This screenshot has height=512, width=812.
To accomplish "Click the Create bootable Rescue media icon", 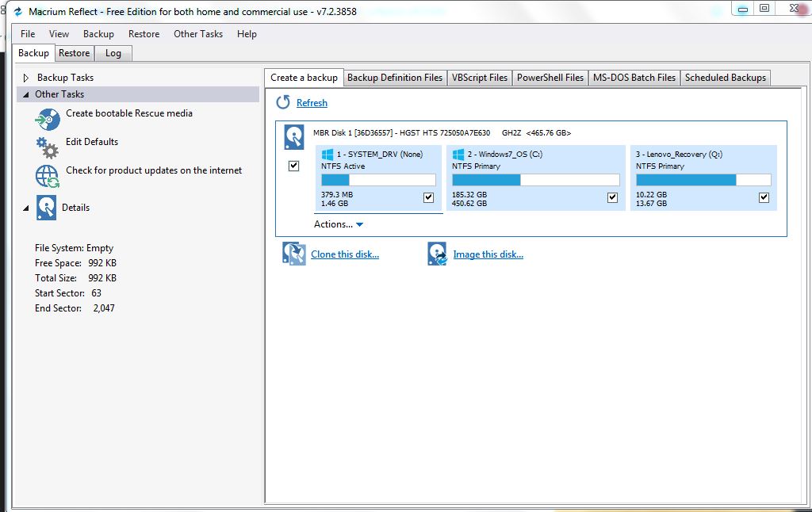I will [x=48, y=119].
